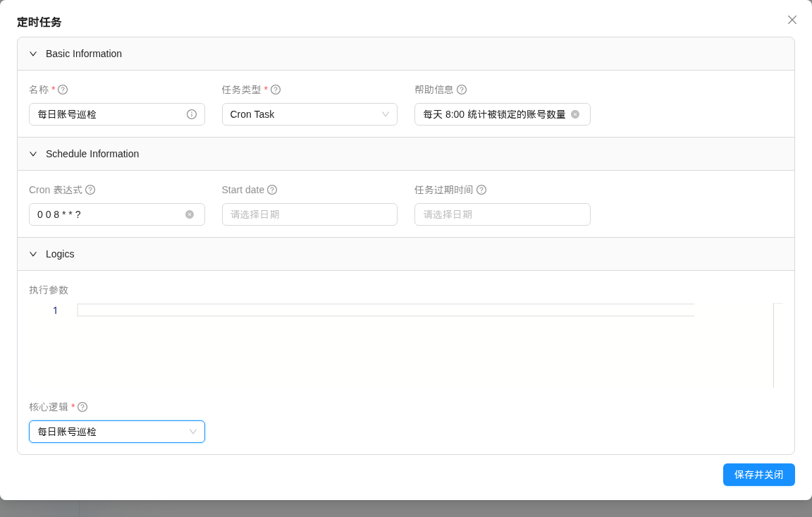Click help icon next to 任务过期时间 label
Screen dimensions: 812x517
click(x=481, y=190)
